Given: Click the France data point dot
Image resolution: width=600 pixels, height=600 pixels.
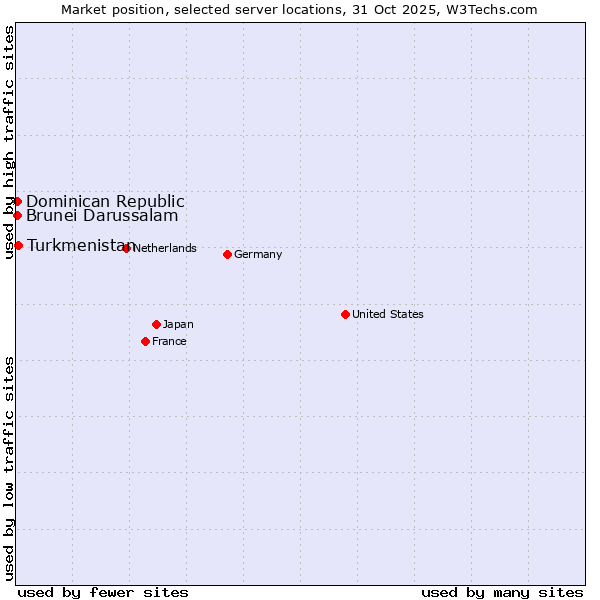Looking at the screenshot, I should point(146,341).
